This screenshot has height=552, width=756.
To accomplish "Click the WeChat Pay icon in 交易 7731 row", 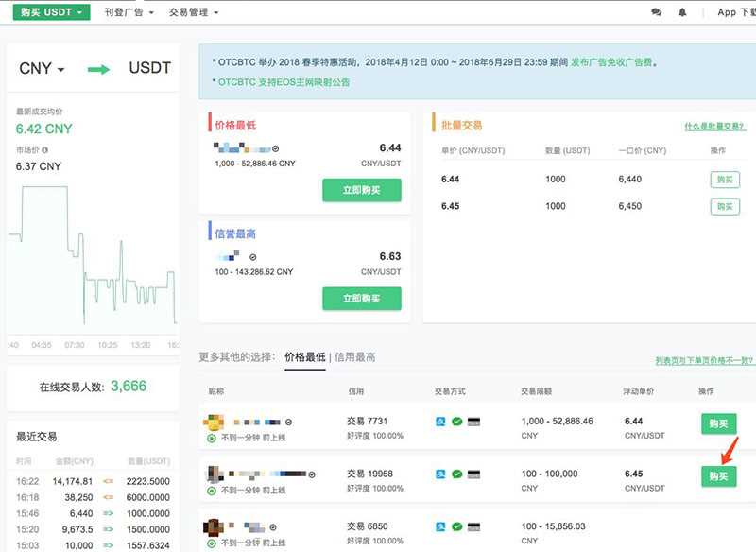I will [x=456, y=422].
